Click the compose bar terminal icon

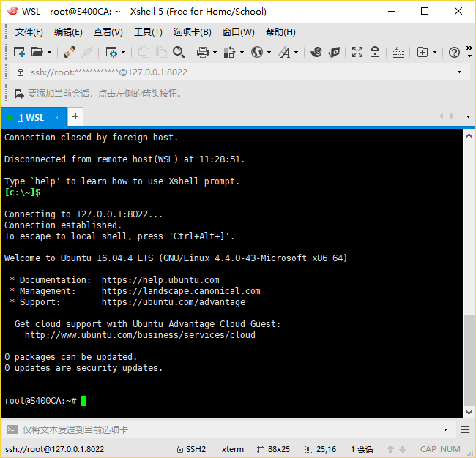[12, 429]
